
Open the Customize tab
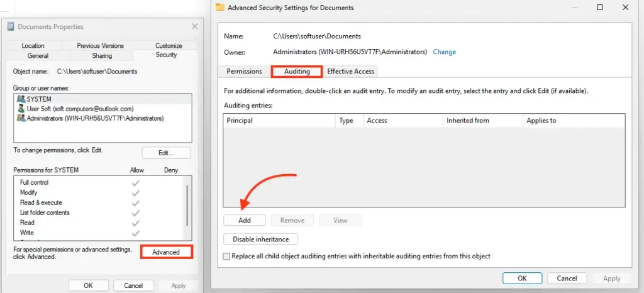169,46
